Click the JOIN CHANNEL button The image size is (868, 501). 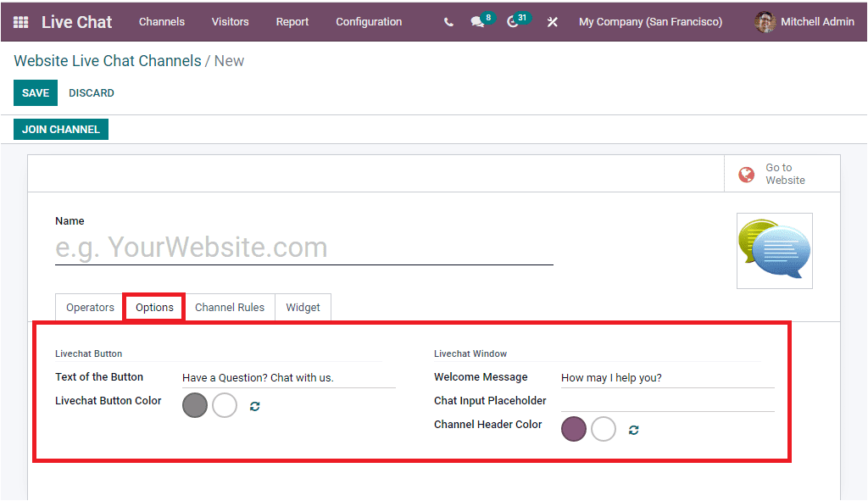click(x=61, y=130)
